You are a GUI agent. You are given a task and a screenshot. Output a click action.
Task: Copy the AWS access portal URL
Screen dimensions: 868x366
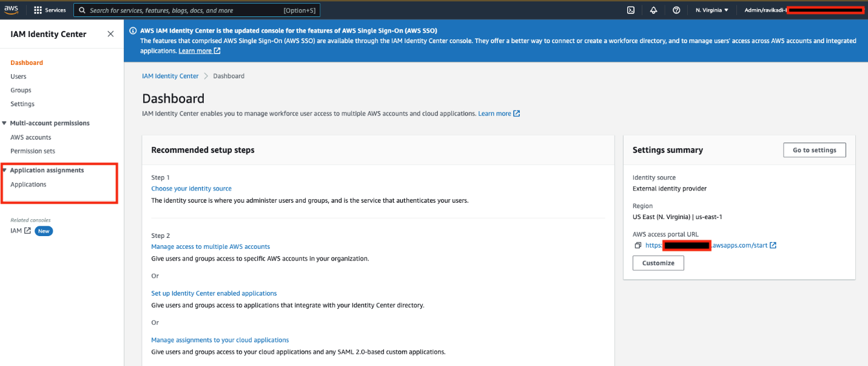pyautogui.click(x=638, y=245)
